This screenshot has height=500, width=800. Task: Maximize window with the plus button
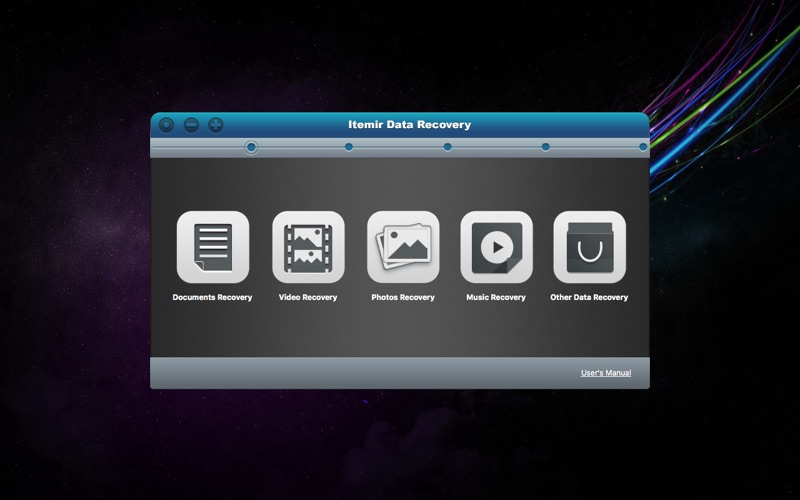pos(216,125)
